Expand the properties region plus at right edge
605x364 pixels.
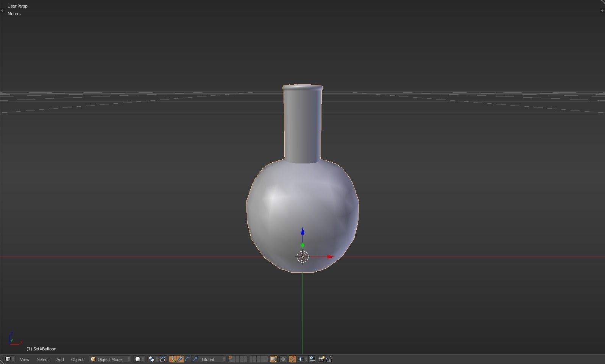coord(602,11)
